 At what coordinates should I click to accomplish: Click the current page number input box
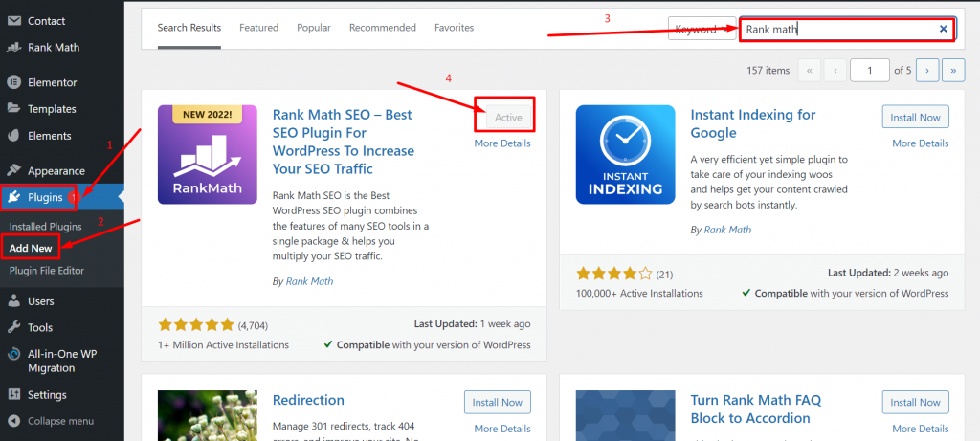[x=870, y=71]
